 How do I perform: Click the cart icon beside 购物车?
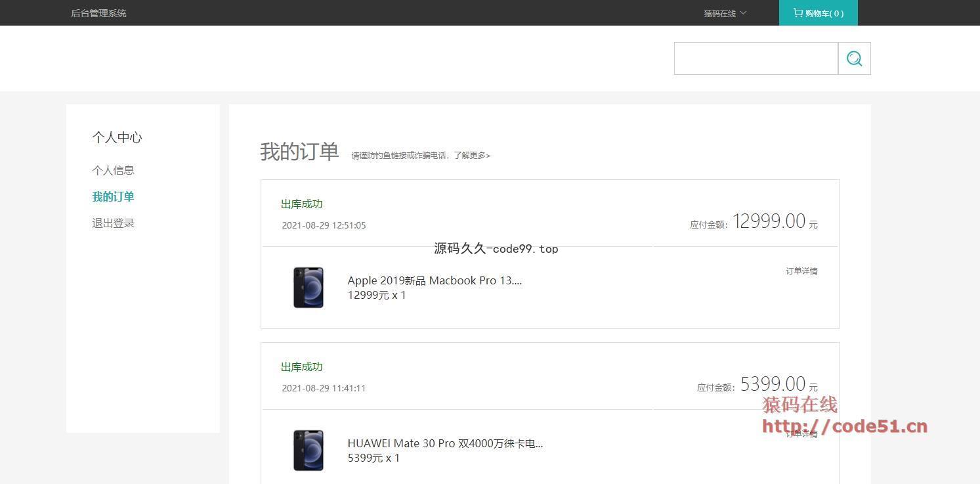coord(798,12)
